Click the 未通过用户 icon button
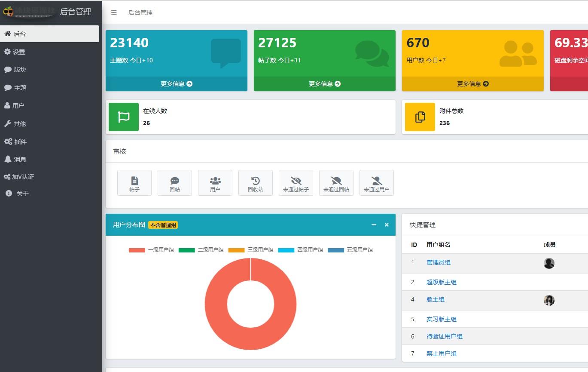 (x=377, y=183)
